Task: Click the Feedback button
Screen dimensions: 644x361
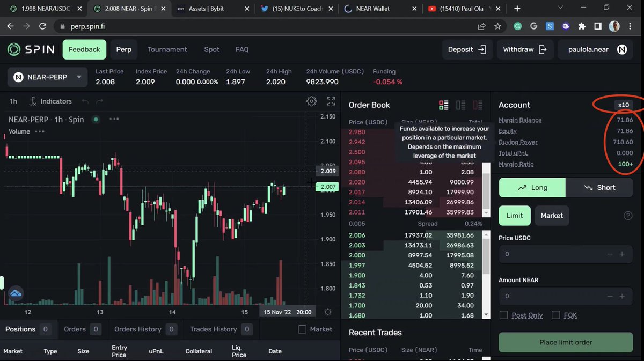Action: (84, 49)
